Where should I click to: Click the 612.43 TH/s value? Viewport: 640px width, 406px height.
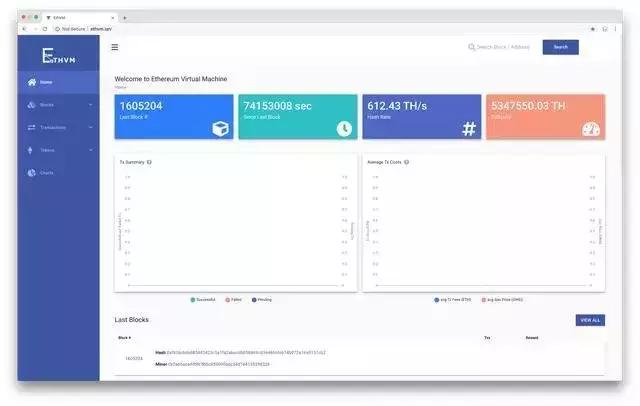pos(397,106)
